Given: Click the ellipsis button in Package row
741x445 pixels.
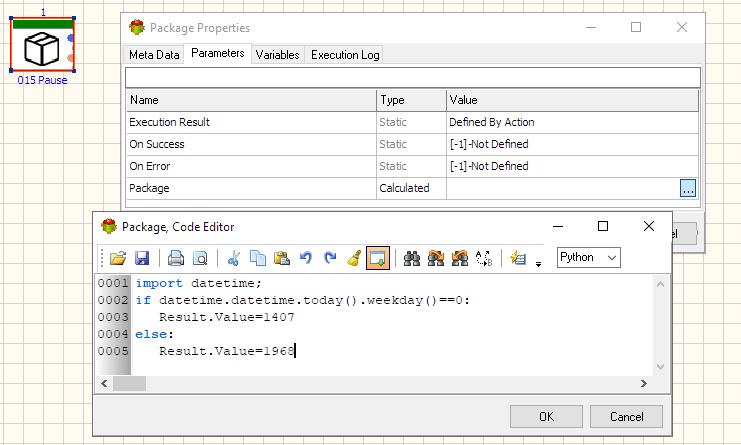Looking at the screenshot, I should point(688,188).
